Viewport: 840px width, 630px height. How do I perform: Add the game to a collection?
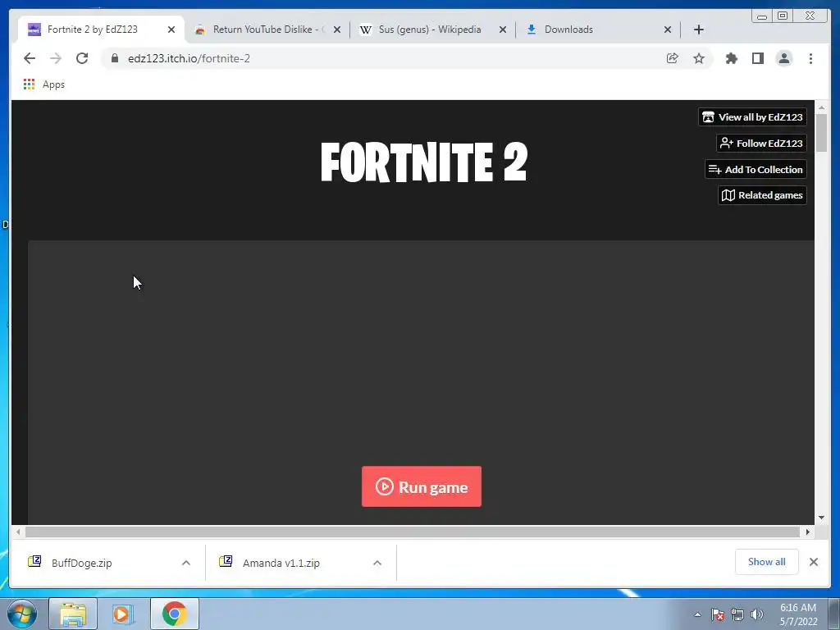click(x=756, y=169)
